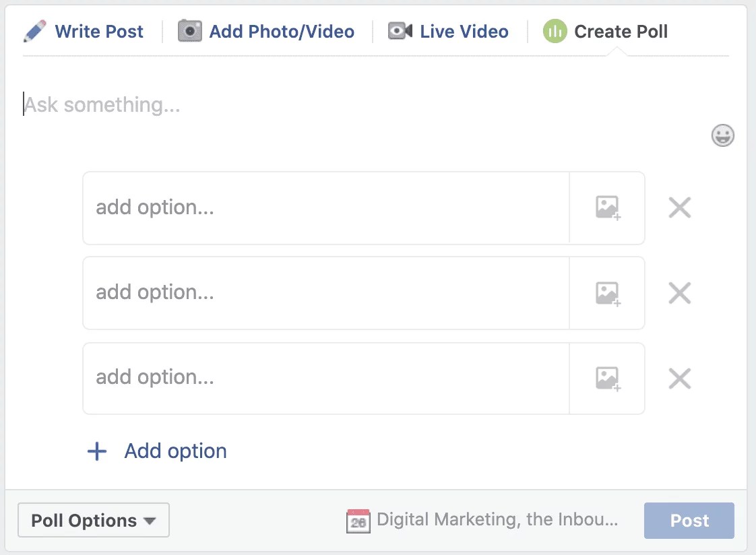Click the Post button
The image size is (756, 555).
tap(689, 520)
